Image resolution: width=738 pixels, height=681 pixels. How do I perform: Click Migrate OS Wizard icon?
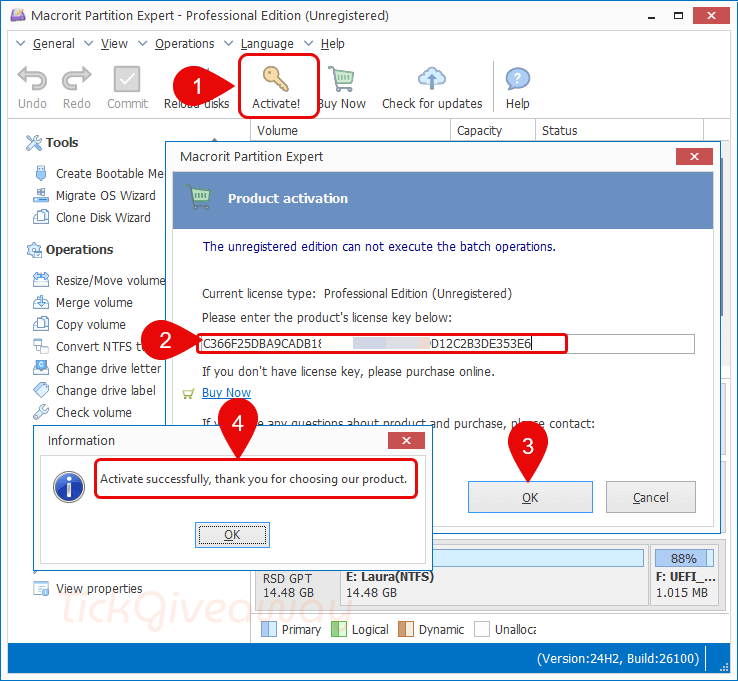pyautogui.click(x=41, y=195)
